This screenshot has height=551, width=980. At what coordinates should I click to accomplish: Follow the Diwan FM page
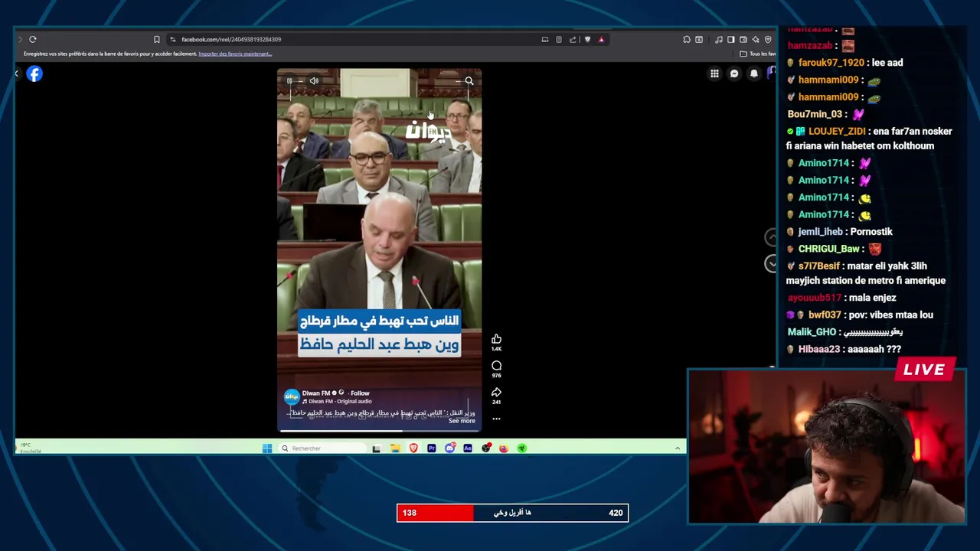[360, 393]
